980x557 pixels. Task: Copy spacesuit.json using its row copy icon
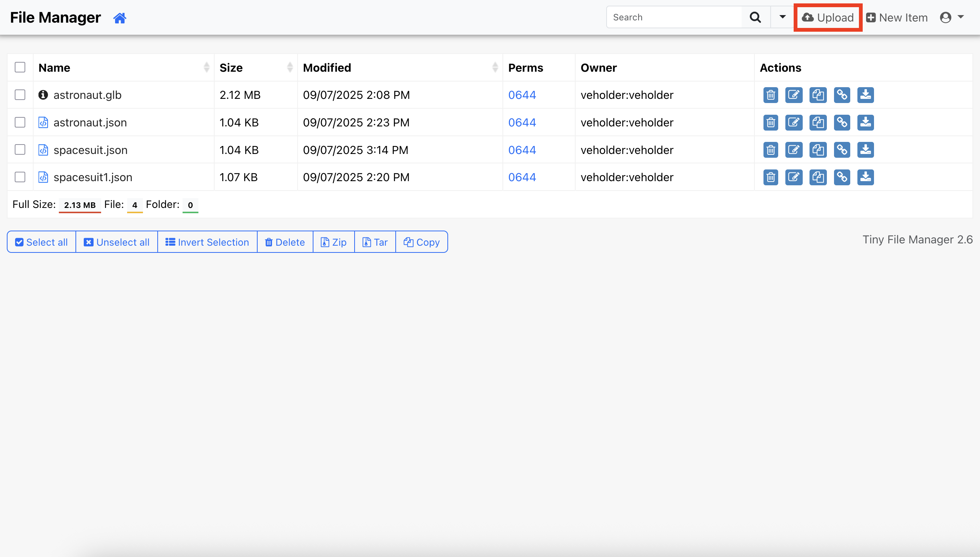(818, 150)
